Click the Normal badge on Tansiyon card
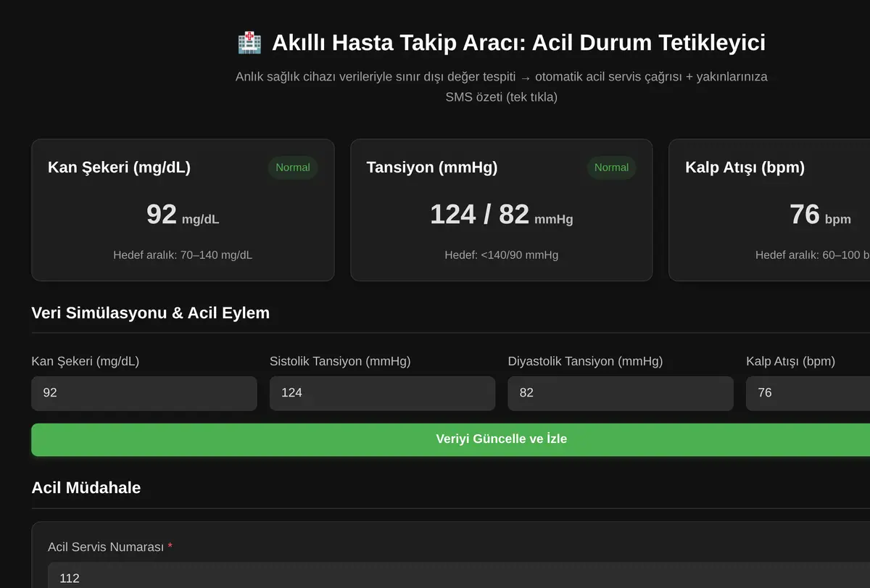This screenshot has height=588, width=870. 611,167
